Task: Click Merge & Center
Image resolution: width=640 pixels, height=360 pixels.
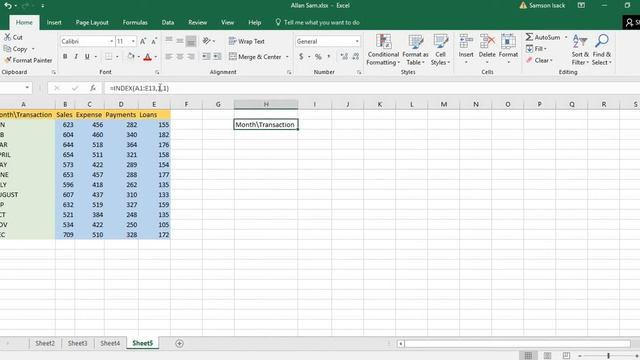Action: tap(255, 57)
